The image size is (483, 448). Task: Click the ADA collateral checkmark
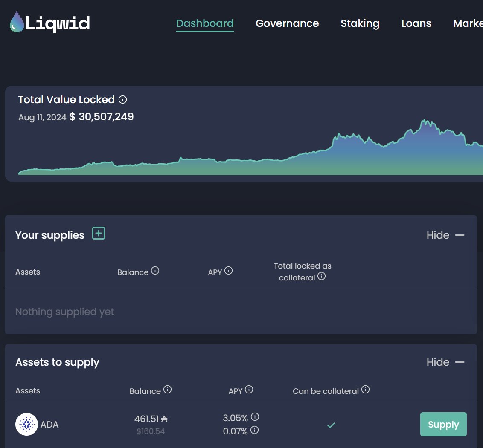pos(331,425)
